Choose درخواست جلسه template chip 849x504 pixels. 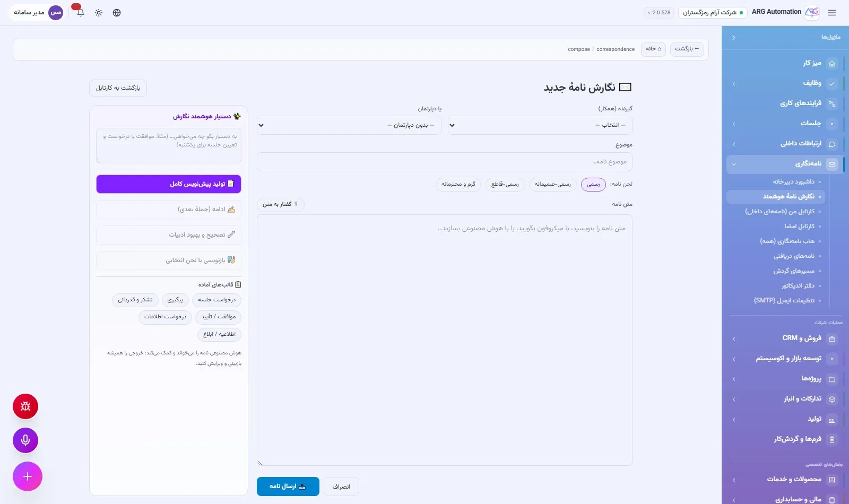[216, 300]
